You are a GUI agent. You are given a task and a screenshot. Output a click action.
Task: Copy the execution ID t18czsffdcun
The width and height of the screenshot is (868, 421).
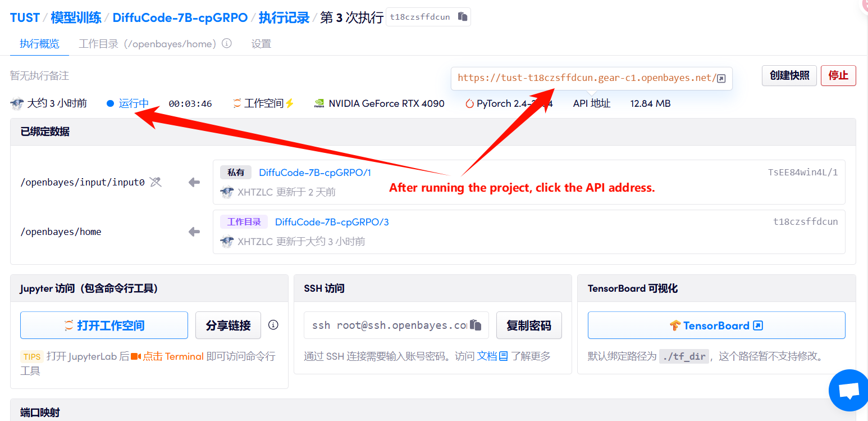pyautogui.click(x=462, y=17)
